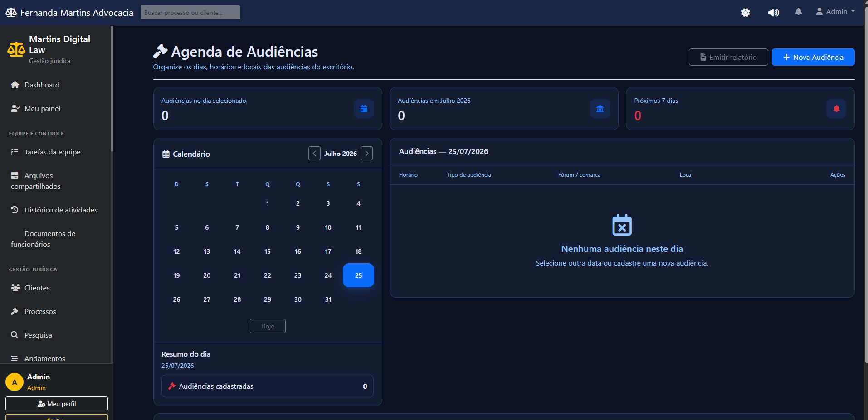Click the gavel icon beside Agenda de Audiências

click(x=160, y=51)
